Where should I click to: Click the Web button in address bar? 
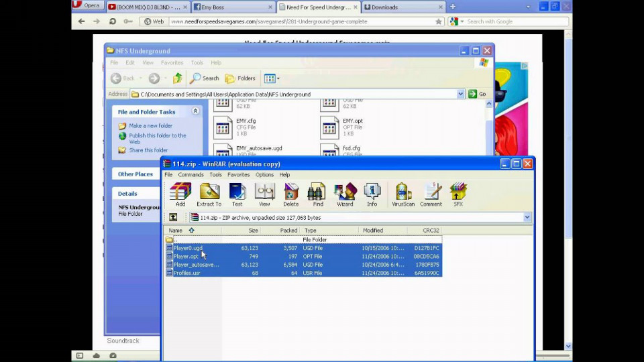click(154, 21)
